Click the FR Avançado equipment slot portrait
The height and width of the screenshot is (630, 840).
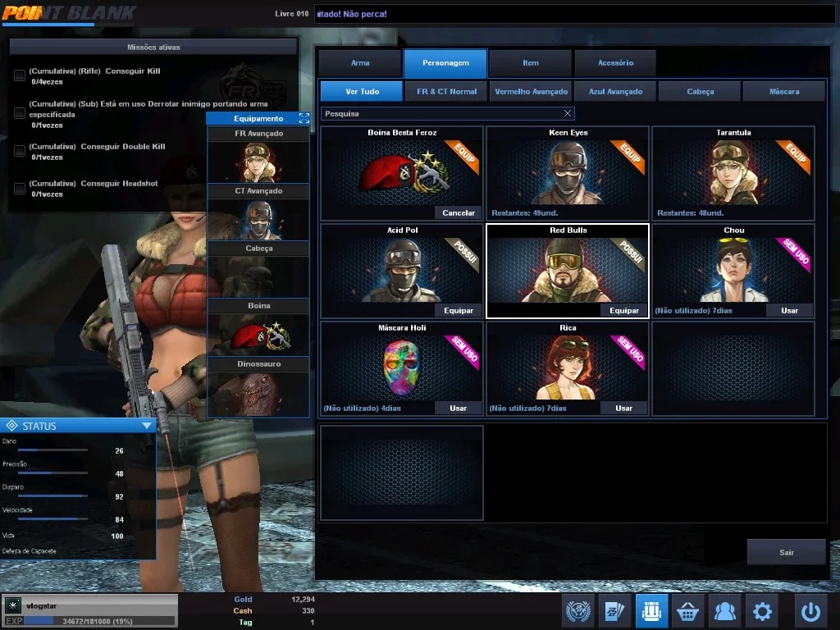pyautogui.click(x=258, y=162)
